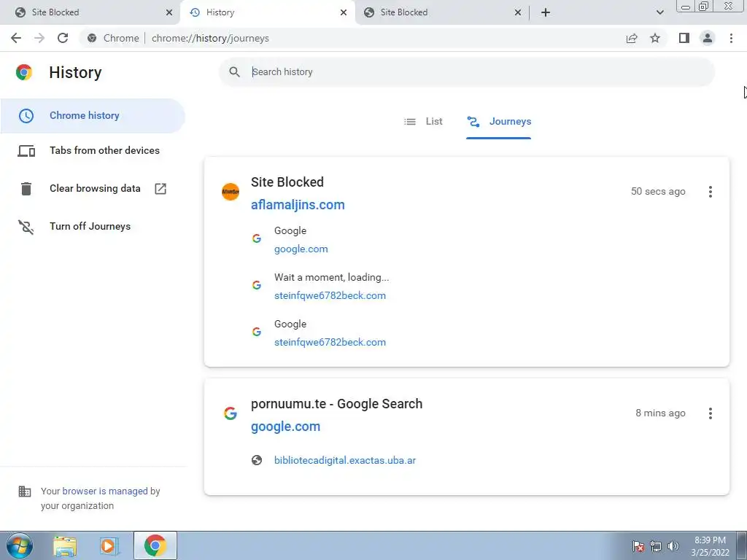This screenshot has width=747, height=560.
Task: Click the managed organization building icon
Action: [24, 491]
